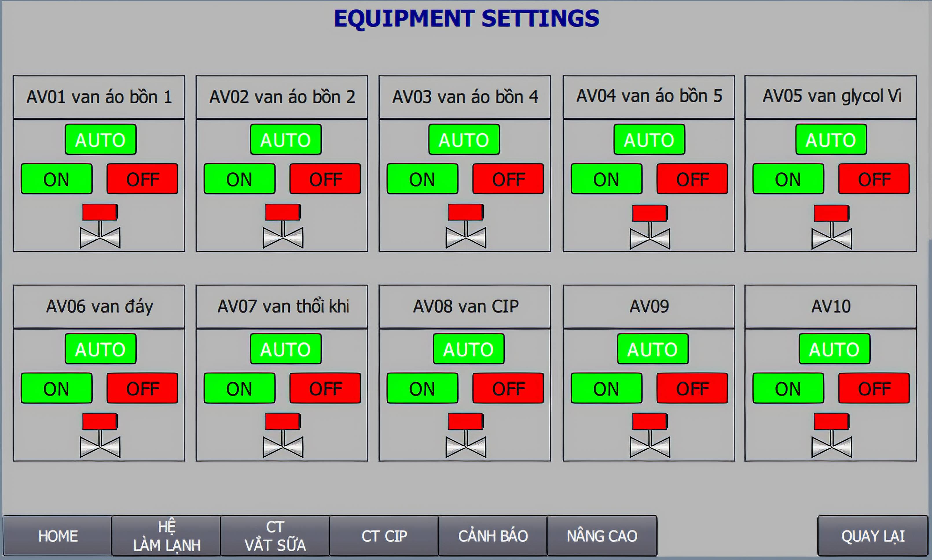The image size is (932, 560).
Task: Click the 'AV03 van áo bồn 4' label
Action: click(x=465, y=97)
